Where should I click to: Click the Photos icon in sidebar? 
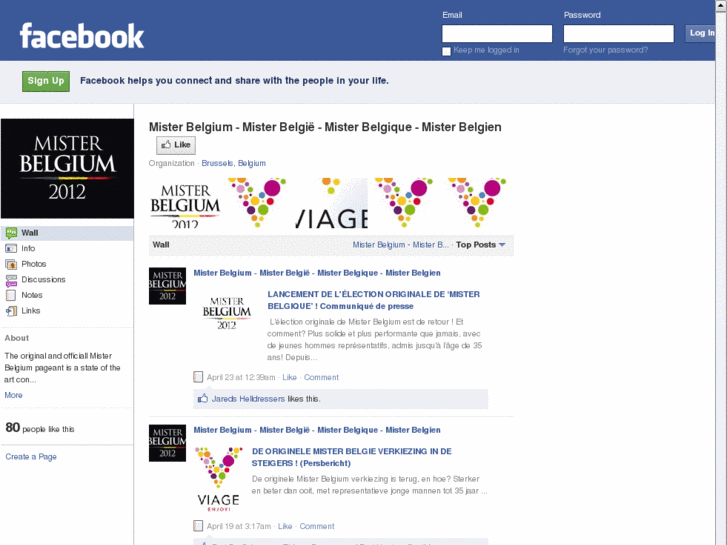(x=11, y=264)
